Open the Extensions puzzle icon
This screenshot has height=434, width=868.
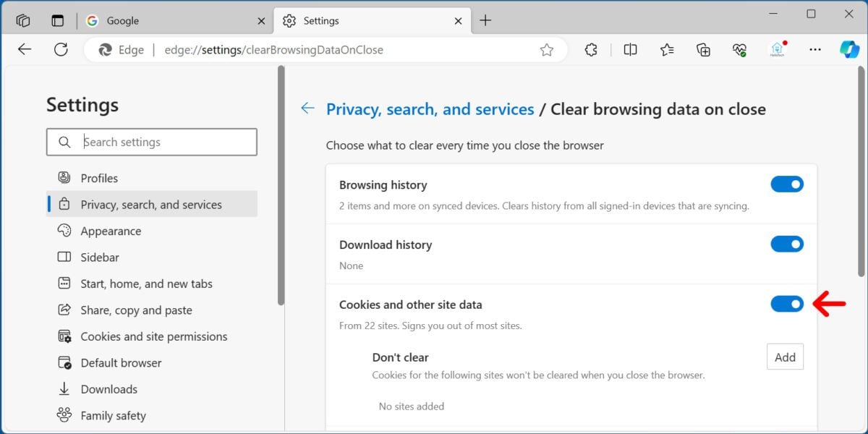591,49
